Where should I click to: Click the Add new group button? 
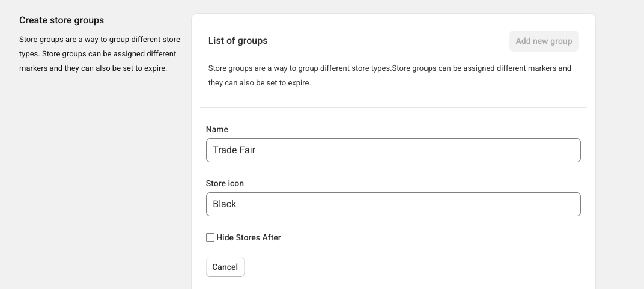(x=544, y=41)
